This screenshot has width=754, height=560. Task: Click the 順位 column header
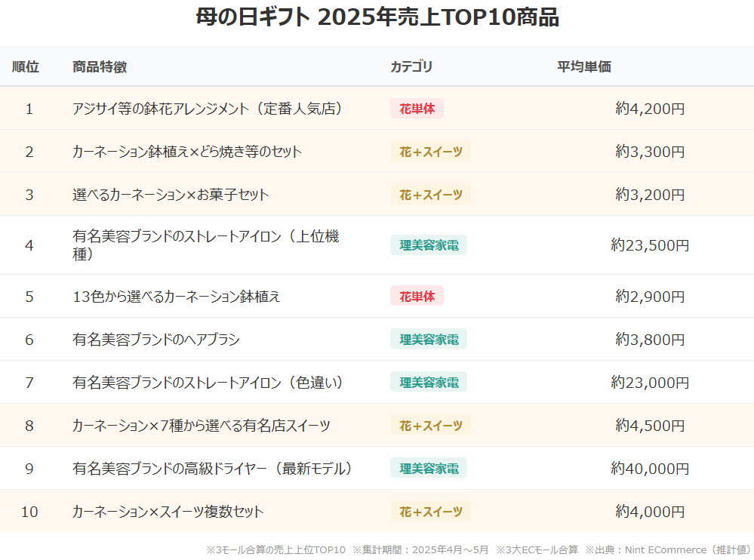[x=26, y=66]
